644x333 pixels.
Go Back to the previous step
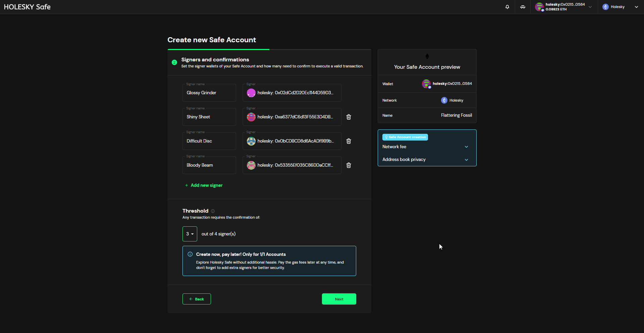pyautogui.click(x=197, y=299)
